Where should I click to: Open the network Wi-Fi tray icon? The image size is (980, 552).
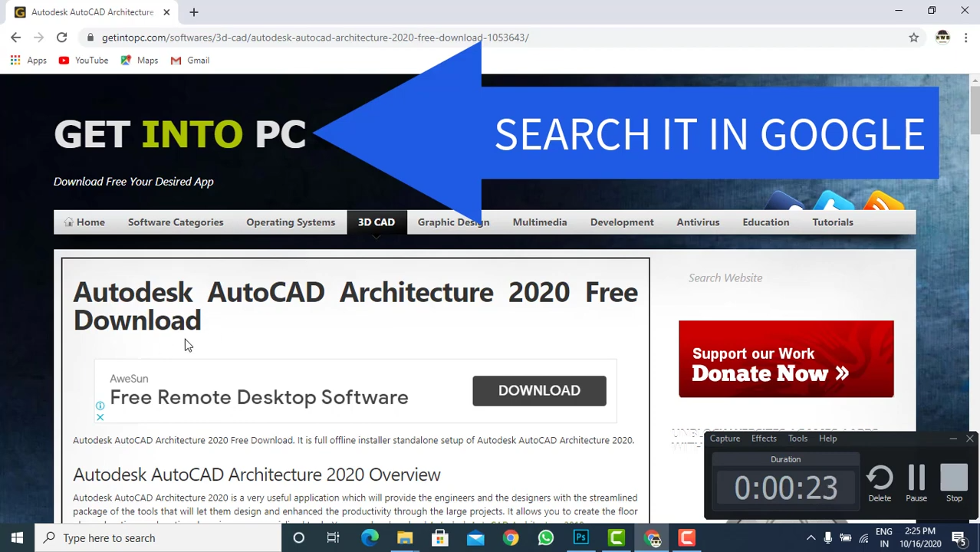863,538
